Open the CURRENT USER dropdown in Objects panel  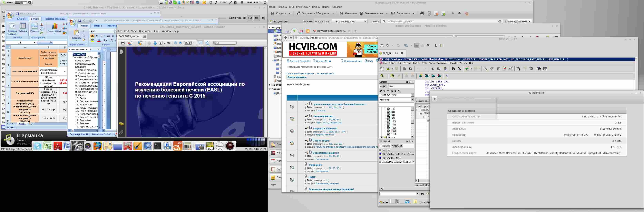pyautogui.click(x=412, y=95)
